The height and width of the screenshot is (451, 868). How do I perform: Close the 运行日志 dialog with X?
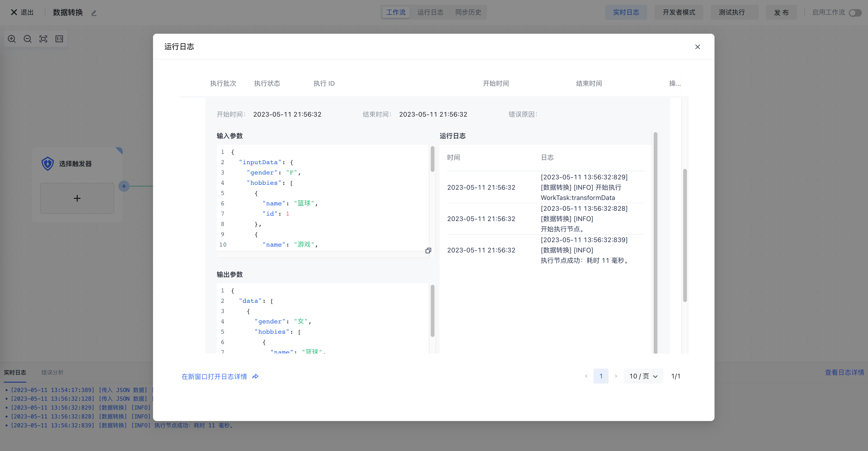pyautogui.click(x=697, y=47)
